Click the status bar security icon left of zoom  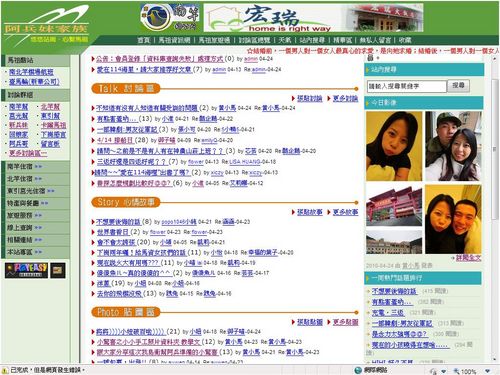433,371
